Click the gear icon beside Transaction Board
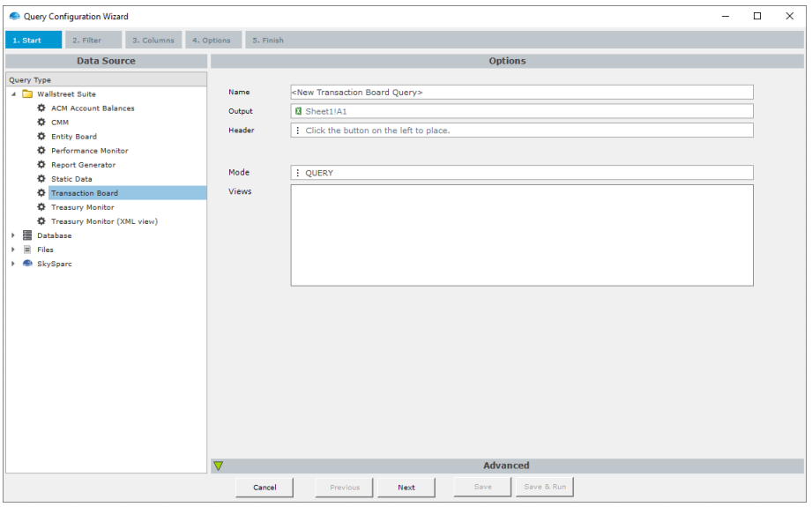The width and height of the screenshot is (812, 507). (x=41, y=192)
